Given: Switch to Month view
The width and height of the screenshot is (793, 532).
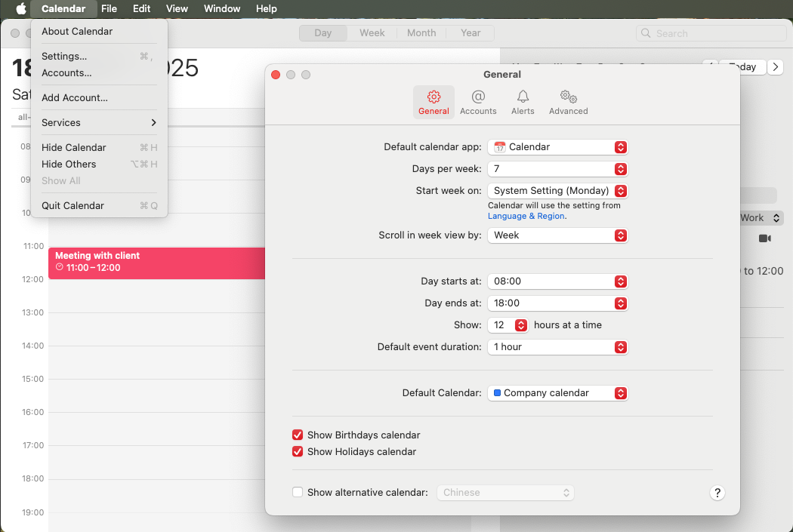Looking at the screenshot, I should 421,32.
